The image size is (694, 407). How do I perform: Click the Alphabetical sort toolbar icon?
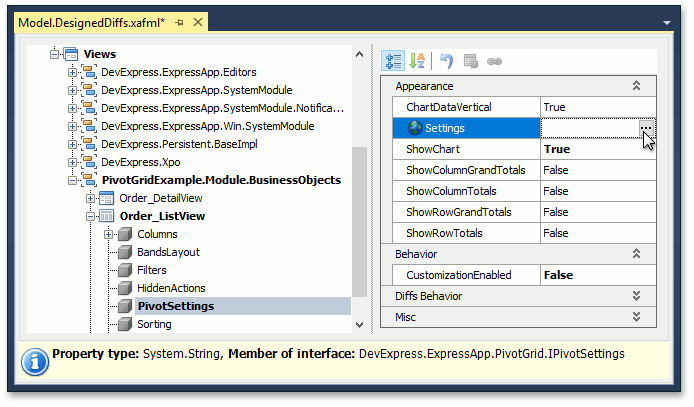click(417, 61)
